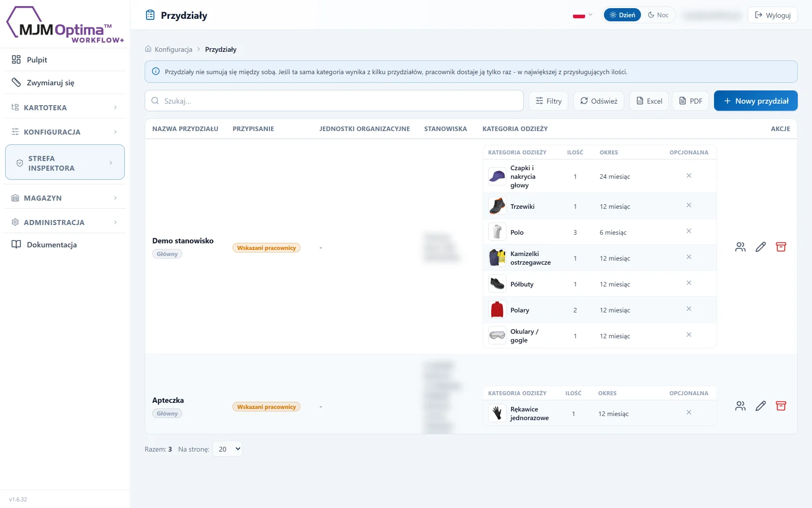Image resolution: width=812 pixels, height=508 pixels.
Task: Expand the MAGAZYN menu section
Action: [65, 198]
